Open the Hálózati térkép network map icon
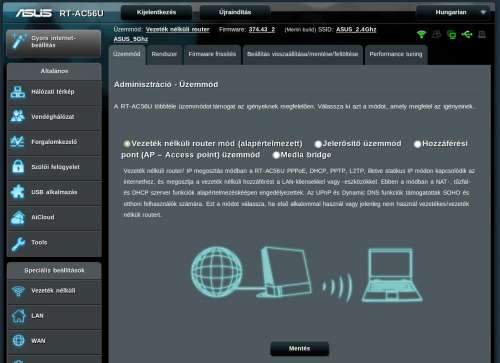This screenshot has height=363, width=500. pyautogui.click(x=18, y=92)
